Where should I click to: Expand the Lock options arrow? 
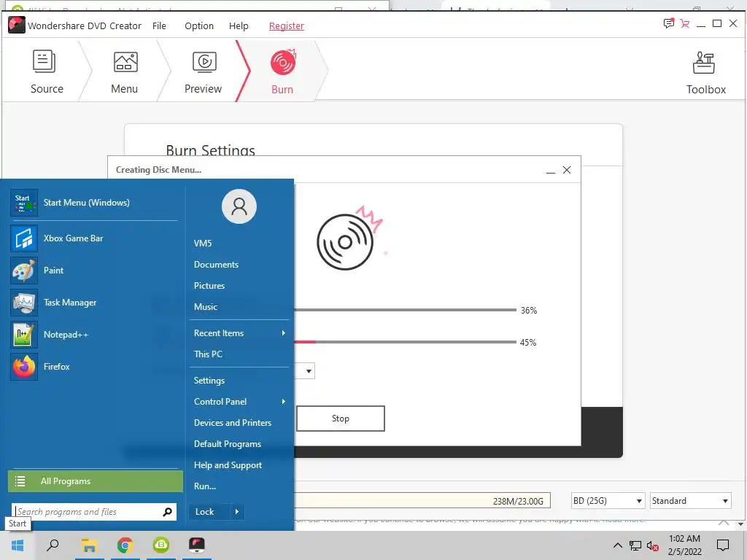pos(237,511)
